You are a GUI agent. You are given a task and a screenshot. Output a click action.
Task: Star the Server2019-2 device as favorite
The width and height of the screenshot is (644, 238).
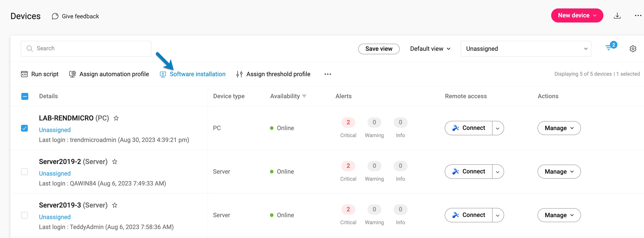[115, 161]
